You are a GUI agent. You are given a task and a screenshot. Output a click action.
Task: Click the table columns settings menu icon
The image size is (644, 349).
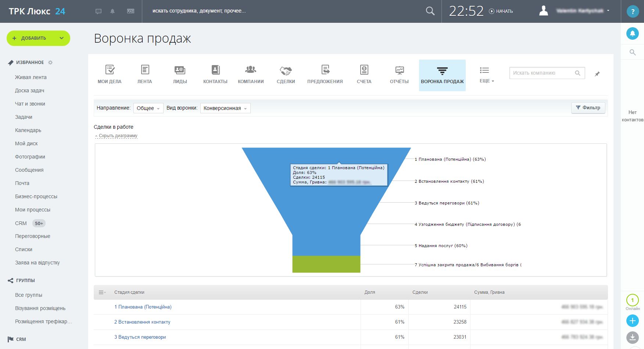pos(102,292)
